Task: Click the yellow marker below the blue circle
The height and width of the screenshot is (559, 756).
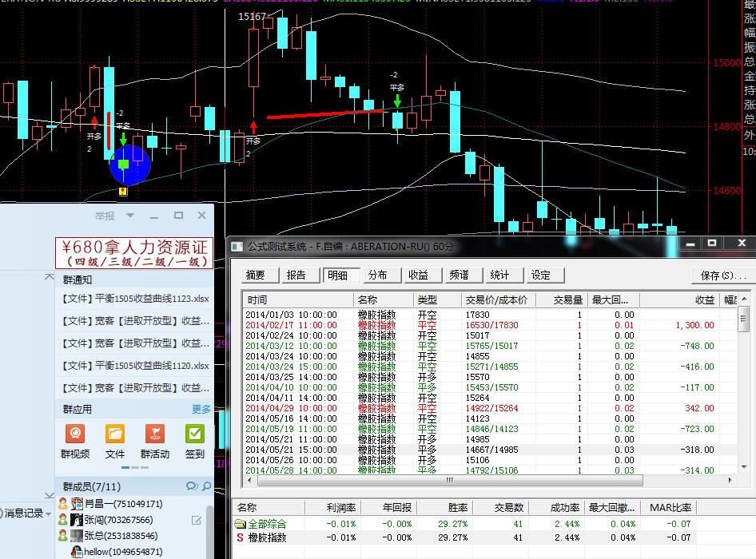Action: coord(121,191)
